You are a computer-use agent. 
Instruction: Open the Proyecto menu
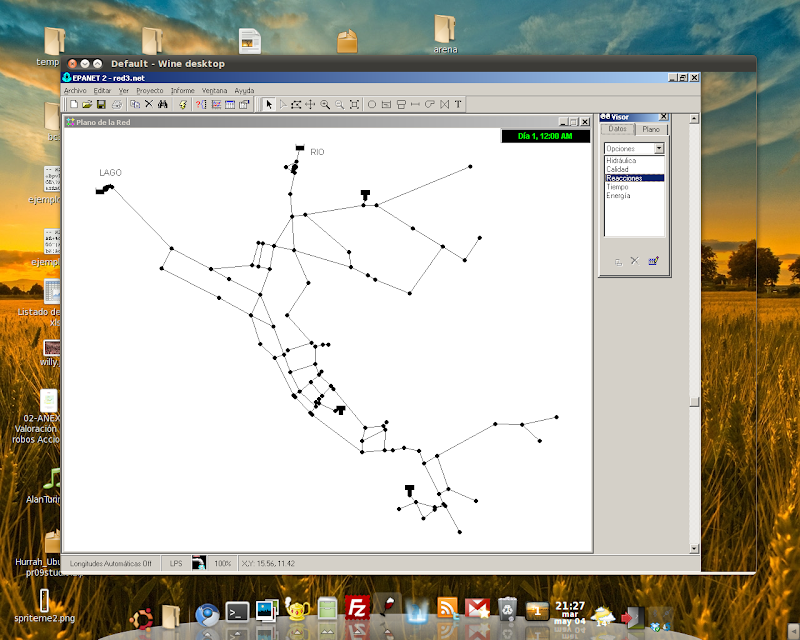click(149, 90)
